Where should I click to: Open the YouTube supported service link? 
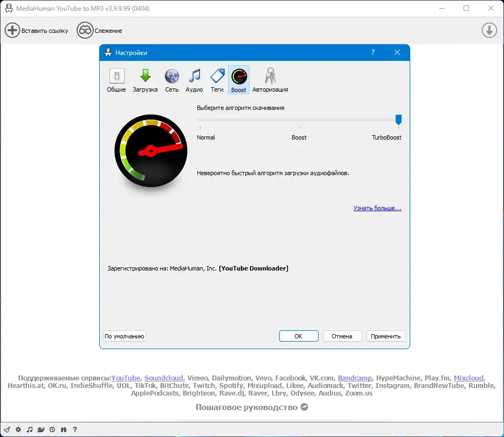tap(126, 378)
